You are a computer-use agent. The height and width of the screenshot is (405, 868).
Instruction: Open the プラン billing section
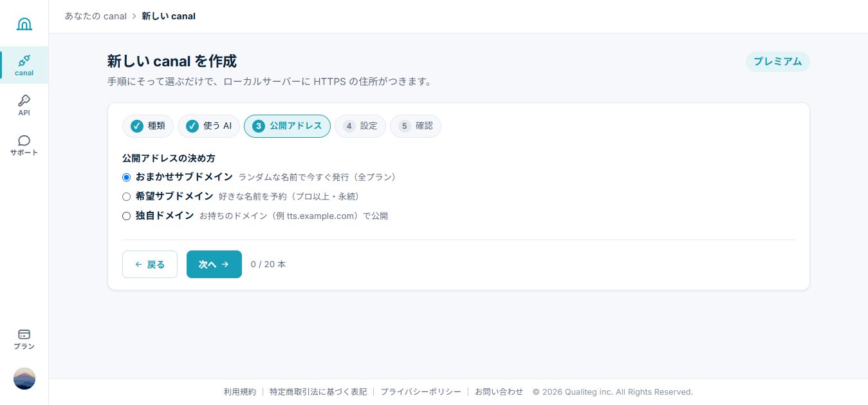(24, 339)
